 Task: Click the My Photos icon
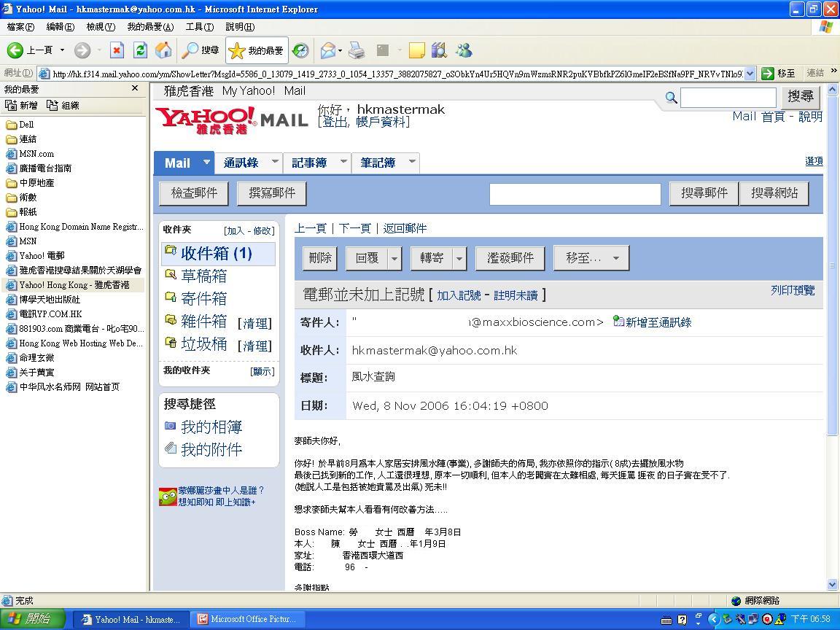coord(171,425)
